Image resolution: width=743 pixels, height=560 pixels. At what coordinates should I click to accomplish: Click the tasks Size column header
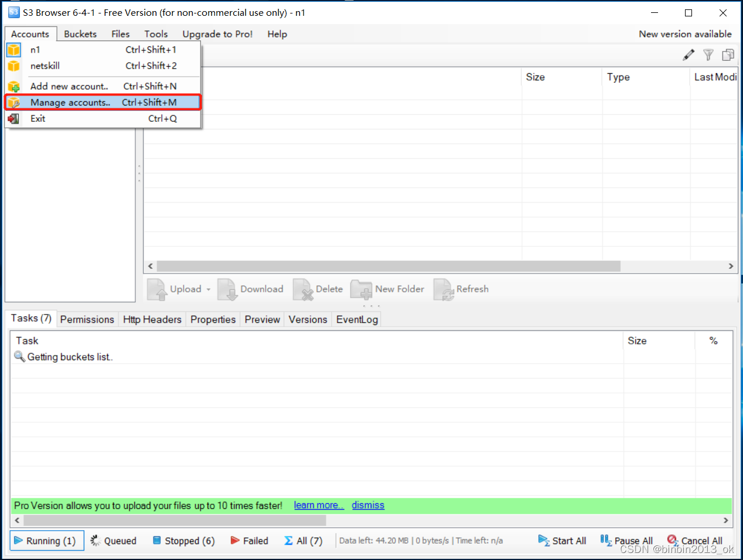coord(659,341)
